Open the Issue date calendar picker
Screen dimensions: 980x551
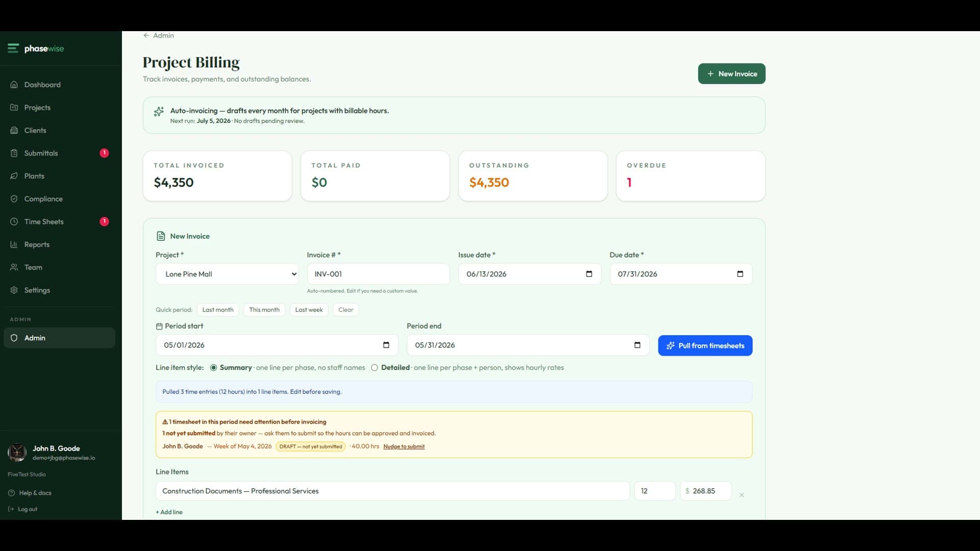point(589,274)
